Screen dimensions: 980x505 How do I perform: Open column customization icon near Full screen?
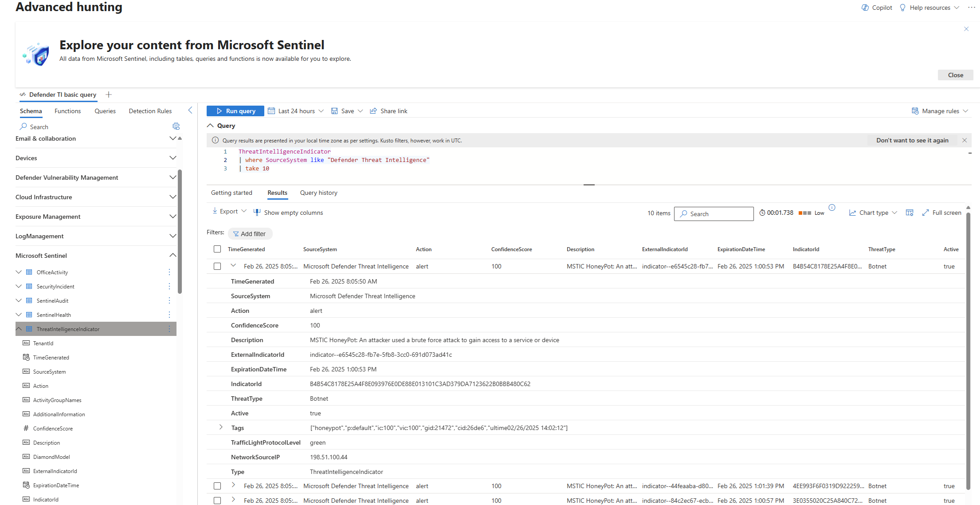[x=909, y=213]
